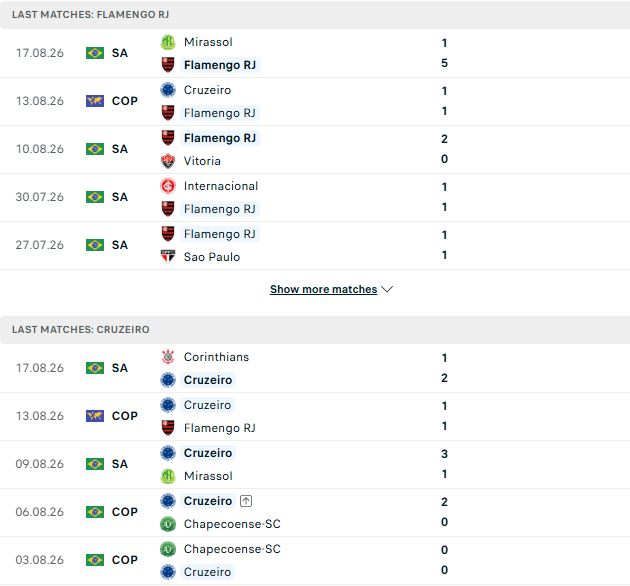
Task: Click Mirassol crest in 17.08.26 Flamengo match
Action: (x=168, y=42)
